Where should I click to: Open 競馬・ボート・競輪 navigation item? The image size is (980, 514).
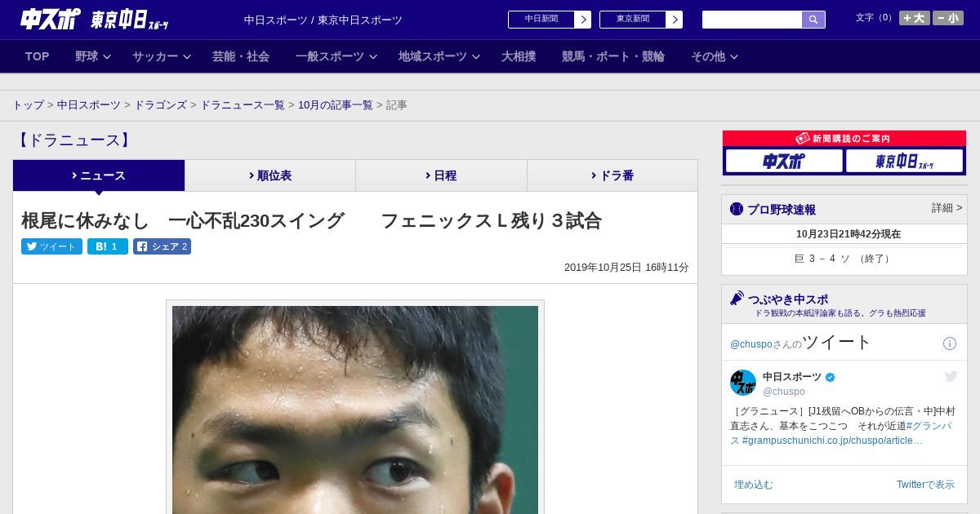point(613,56)
